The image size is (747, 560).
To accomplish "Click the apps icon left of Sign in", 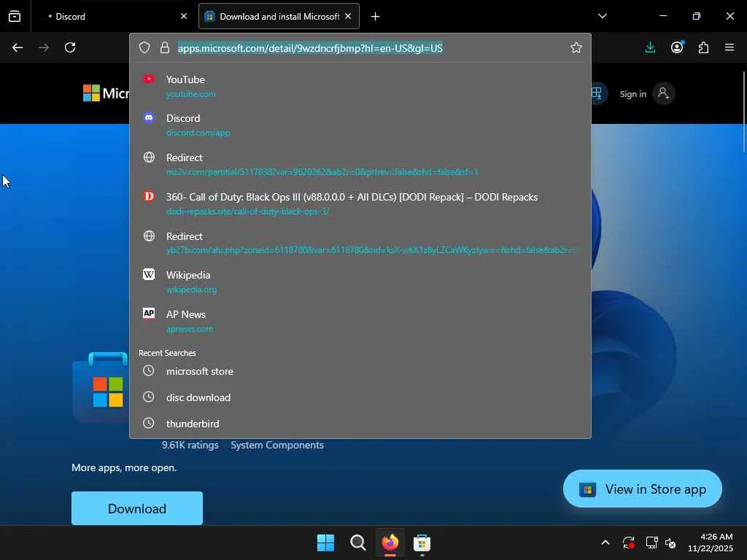I will click(597, 93).
